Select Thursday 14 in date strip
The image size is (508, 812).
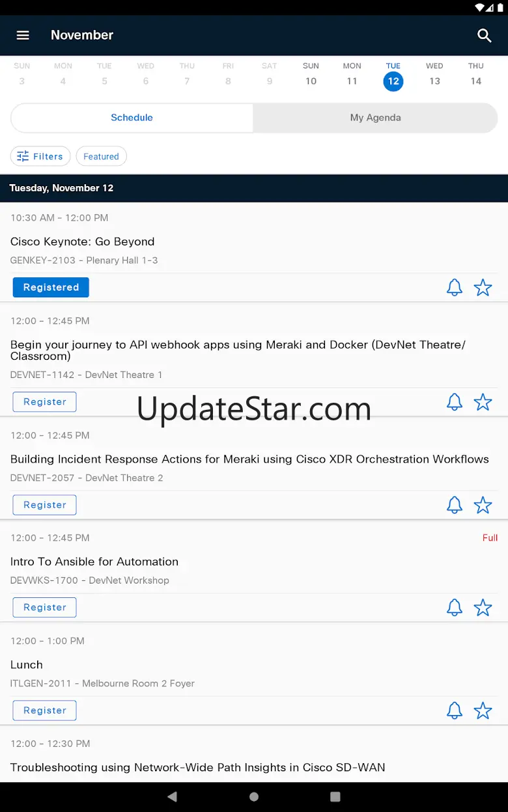[x=476, y=74]
